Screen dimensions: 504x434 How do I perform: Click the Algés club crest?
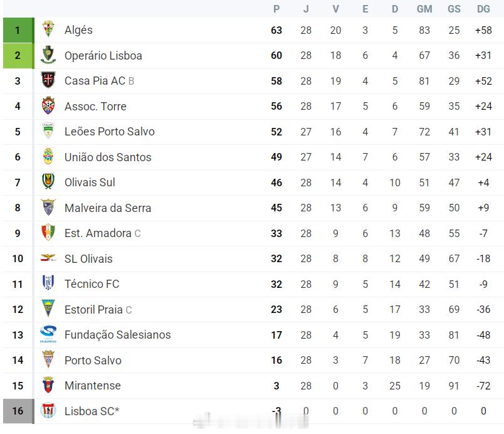pyautogui.click(x=48, y=29)
